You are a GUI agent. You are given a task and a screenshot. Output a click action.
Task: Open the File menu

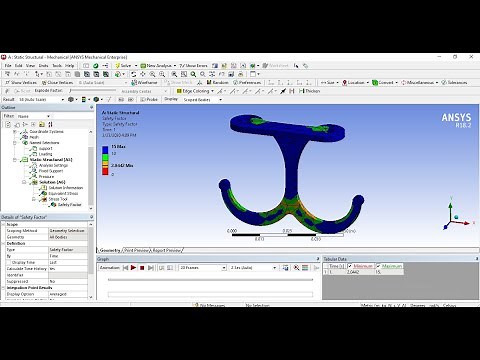point(8,66)
